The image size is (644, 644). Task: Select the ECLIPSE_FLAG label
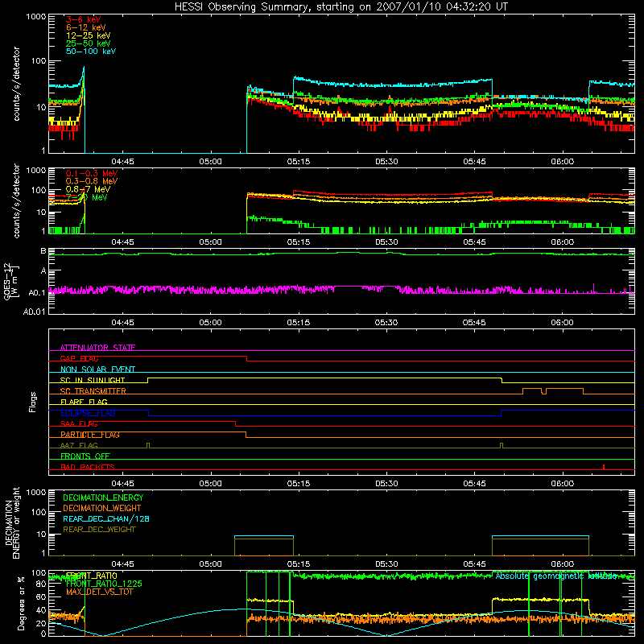pyautogui.click(x=88, y=413)
